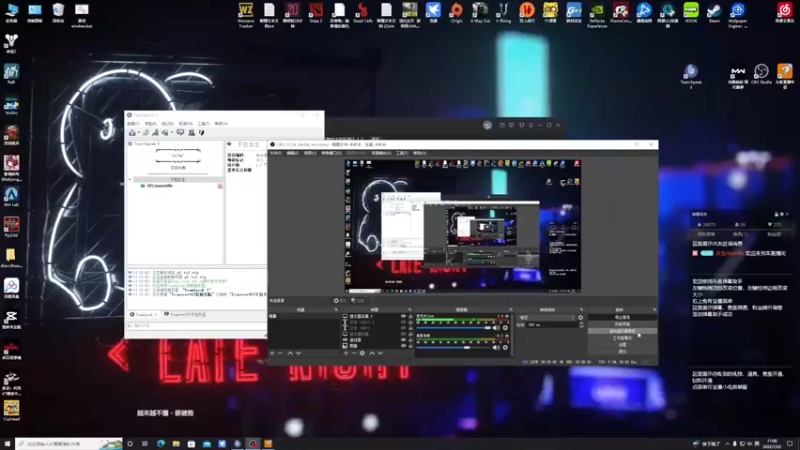
Task: Open TeamSpeak chat bubble toolbar icon
Action: coord(180,133)
